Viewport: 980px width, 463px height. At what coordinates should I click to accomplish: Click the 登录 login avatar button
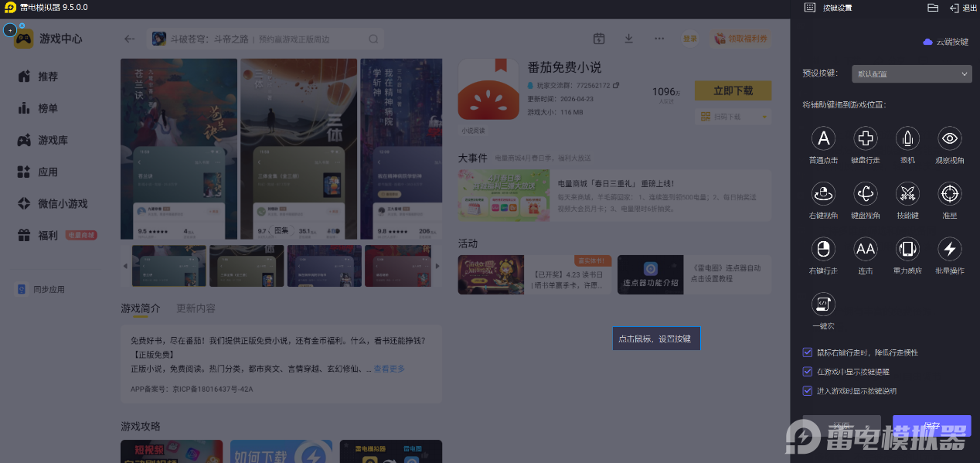(x=689, y=39)
